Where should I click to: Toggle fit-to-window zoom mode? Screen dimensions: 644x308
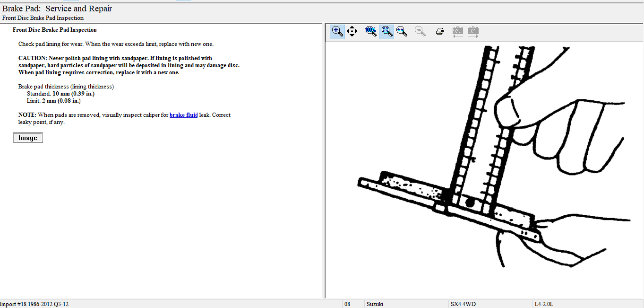[386, 32]
